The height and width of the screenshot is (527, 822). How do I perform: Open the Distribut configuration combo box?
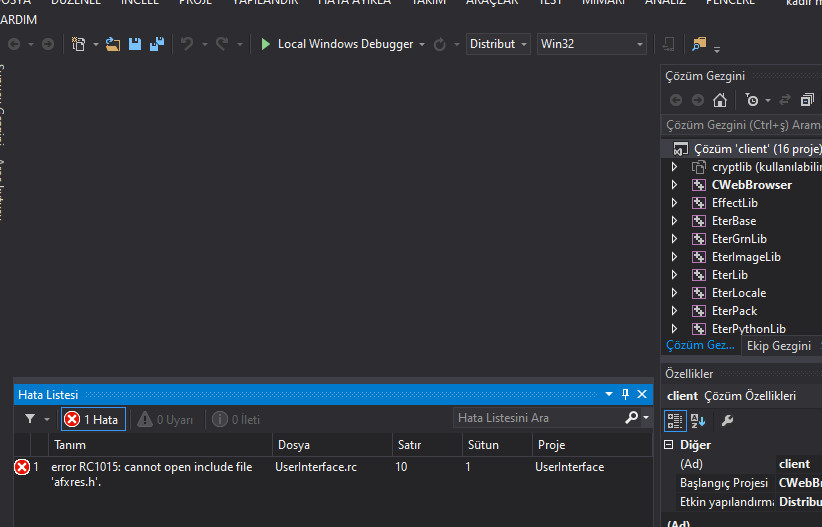498,44
